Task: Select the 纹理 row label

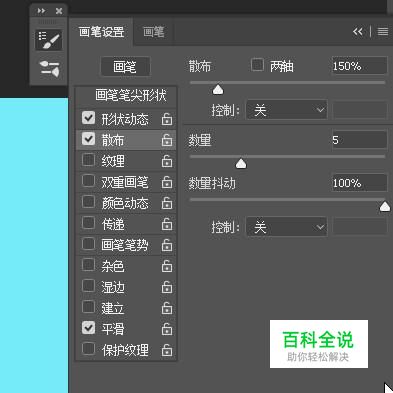Action: pyautogui.click(x=113, y=161)
